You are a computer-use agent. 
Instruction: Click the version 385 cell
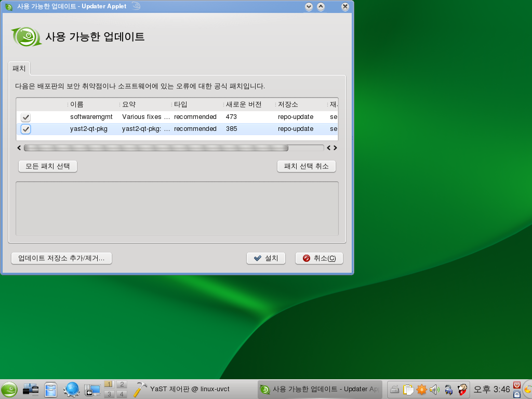point(231,129)
